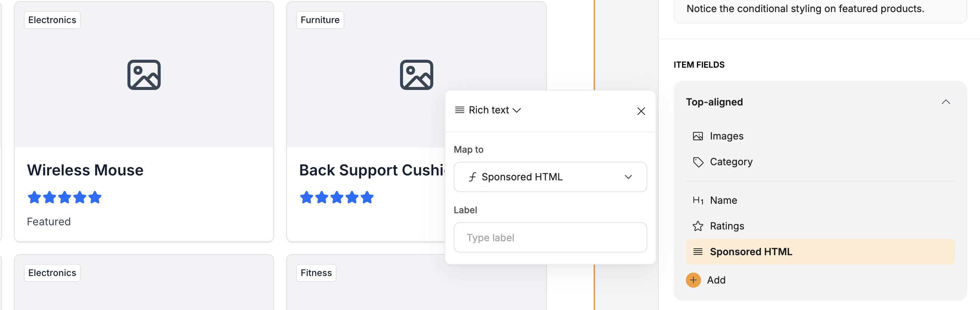
Task: Click the Wireless Mouse product title
Action: [x=85, y=170]
